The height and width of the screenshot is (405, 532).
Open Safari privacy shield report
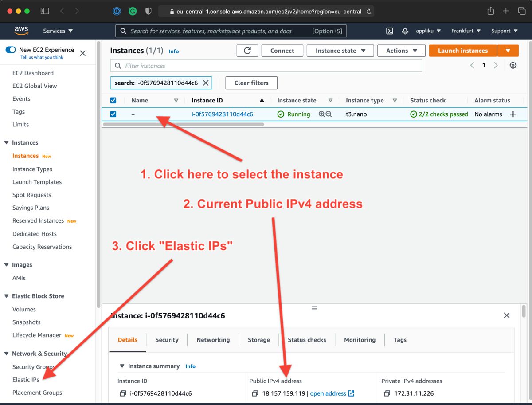coord(149,11)
